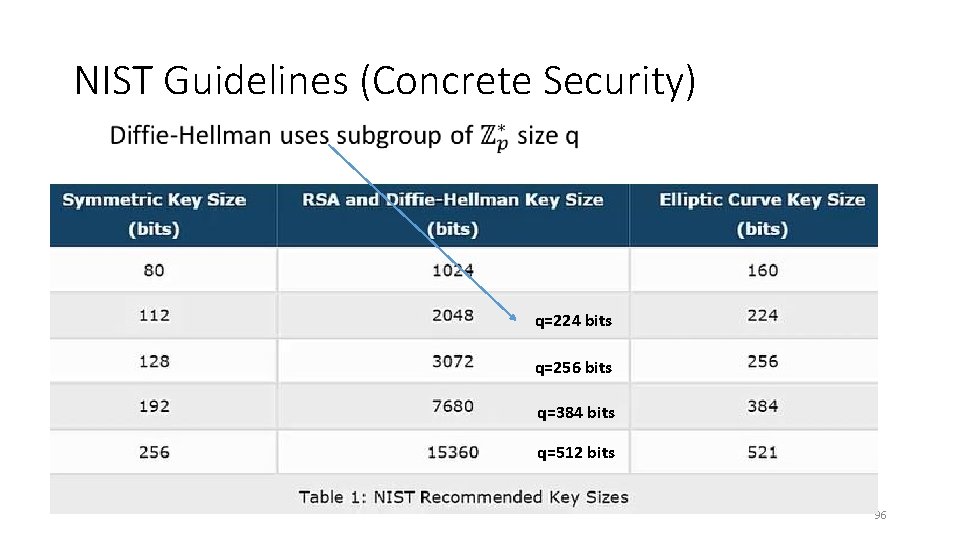Viewport: 960px width, 540px height.
Task: Click the slide title NIST Guidelines
Action: [384, 81]
